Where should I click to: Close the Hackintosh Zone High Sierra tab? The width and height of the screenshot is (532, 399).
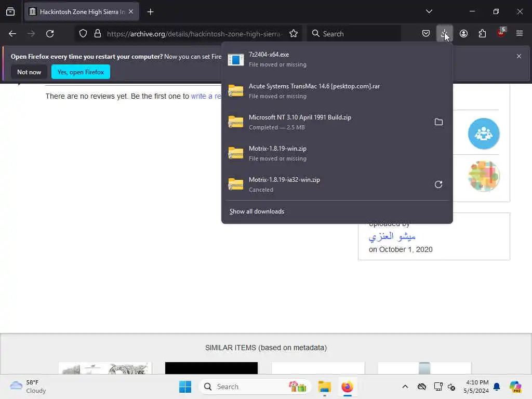click(x=131, y=11)
